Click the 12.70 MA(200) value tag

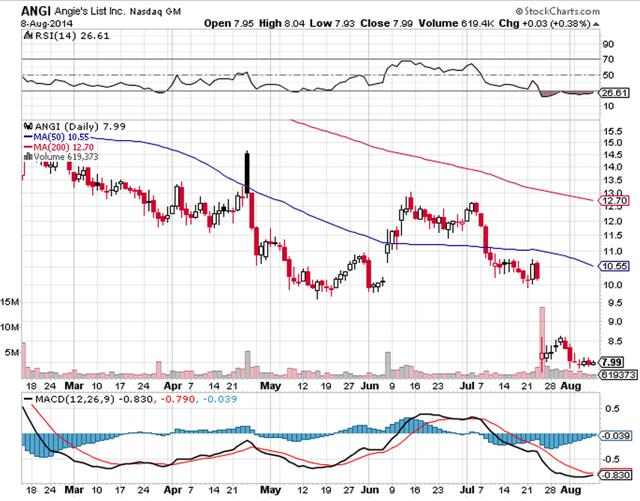(614, 200)
